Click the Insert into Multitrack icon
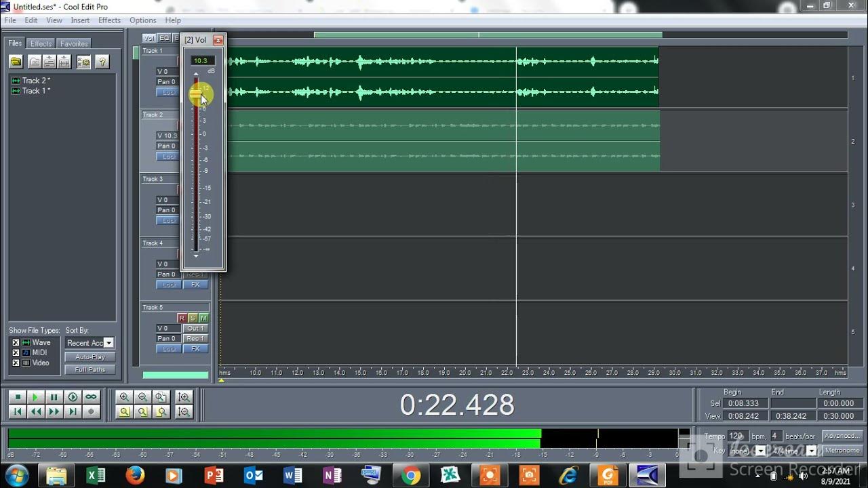This screenshot has height=488, width=868. [x=49, y=62]
